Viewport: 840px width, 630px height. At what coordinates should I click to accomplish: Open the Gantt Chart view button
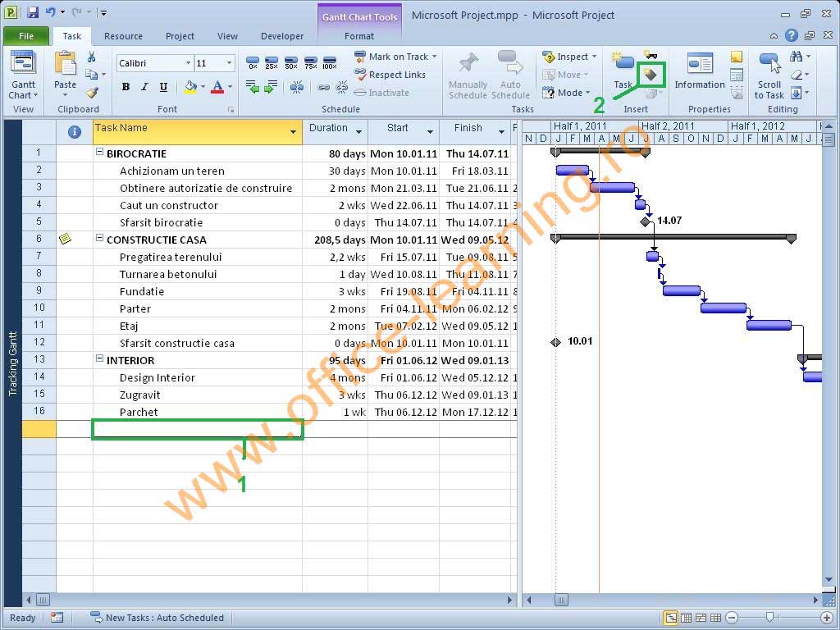[x=24, y=75]
